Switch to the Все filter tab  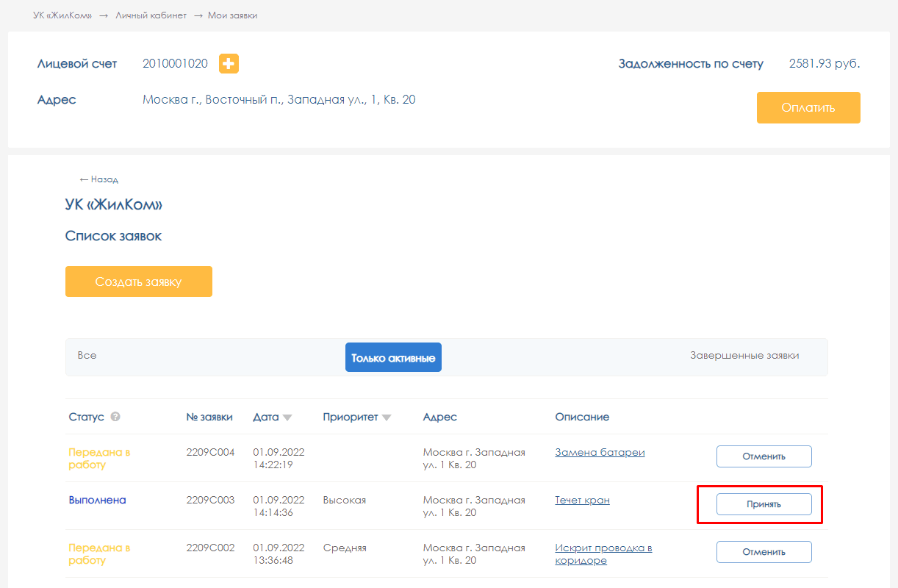[x=87, y=356]
